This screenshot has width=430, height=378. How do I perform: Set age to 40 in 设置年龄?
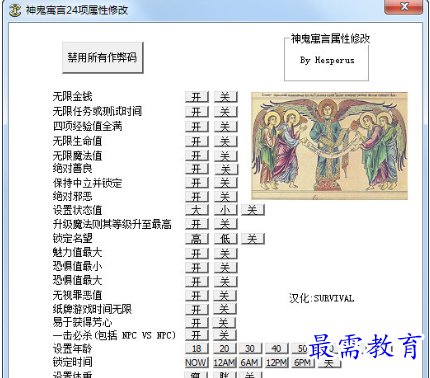tap(276, 349)
